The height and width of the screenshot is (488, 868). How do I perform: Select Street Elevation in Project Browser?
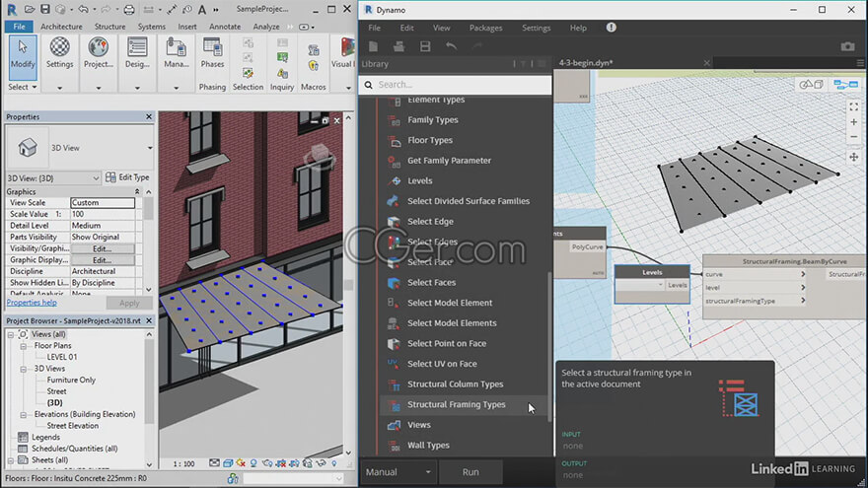tap(73, 426)
